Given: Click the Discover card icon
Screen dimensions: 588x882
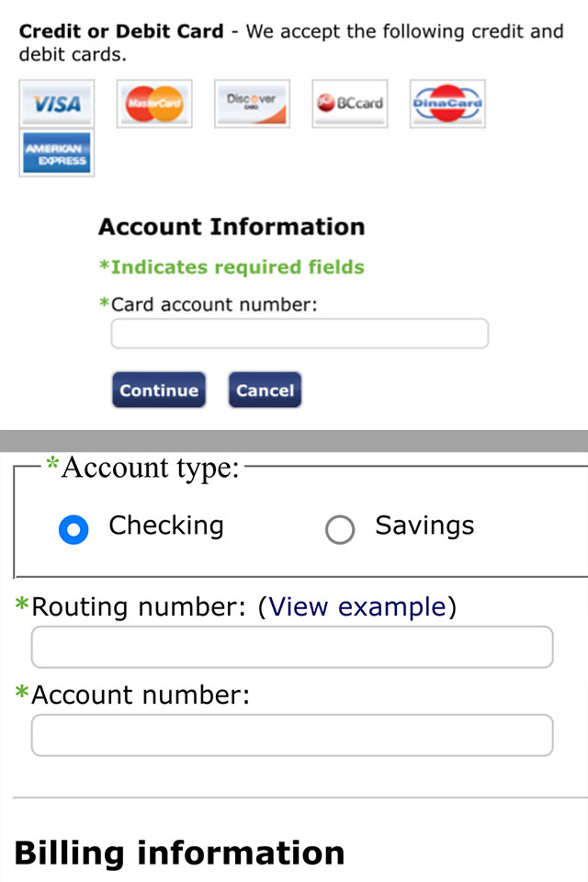Looking at the screenshot, I should pos(251,103).
